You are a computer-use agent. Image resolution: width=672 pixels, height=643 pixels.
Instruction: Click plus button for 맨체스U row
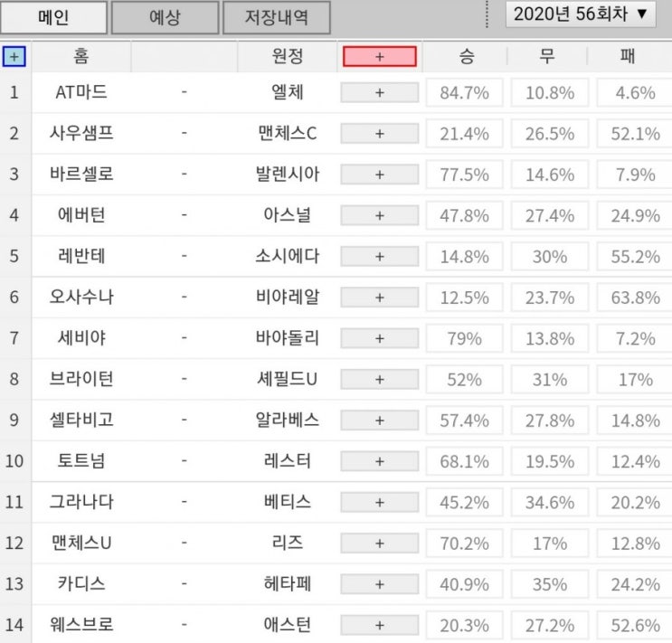point(380,544)
